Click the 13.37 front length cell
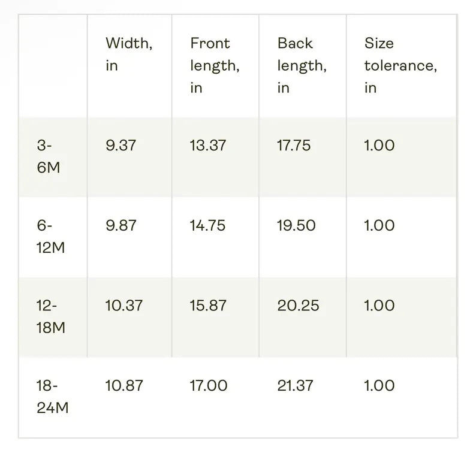Viewport: 476px width, 456px height. pyautogui.click(x=208, y=146)
